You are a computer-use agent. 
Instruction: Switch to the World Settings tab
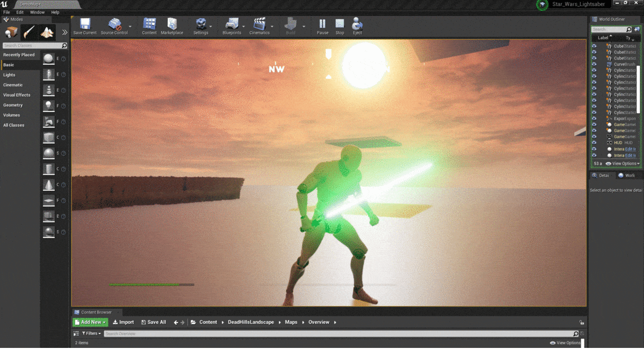[628, 175]
